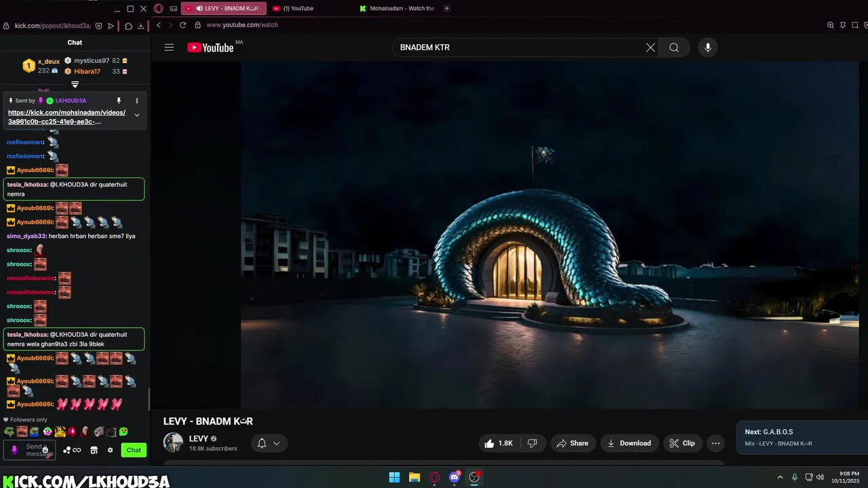Open the three-dot more actions menu
This screenshot has width=868, height=488.
715,443
